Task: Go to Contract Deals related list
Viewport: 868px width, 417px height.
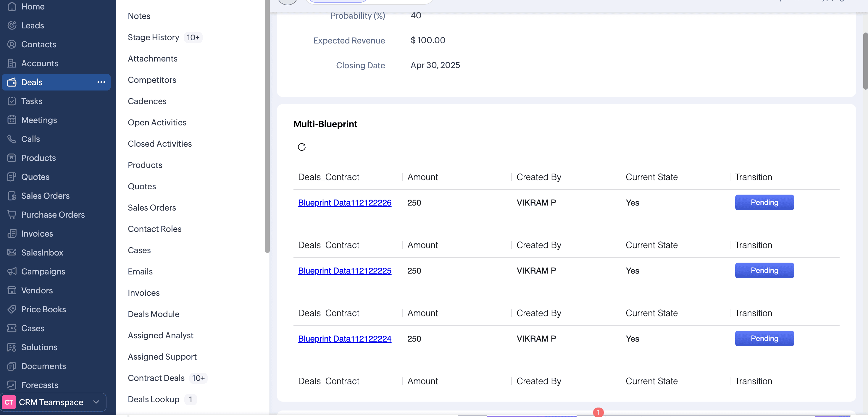Action: (156, 378)
